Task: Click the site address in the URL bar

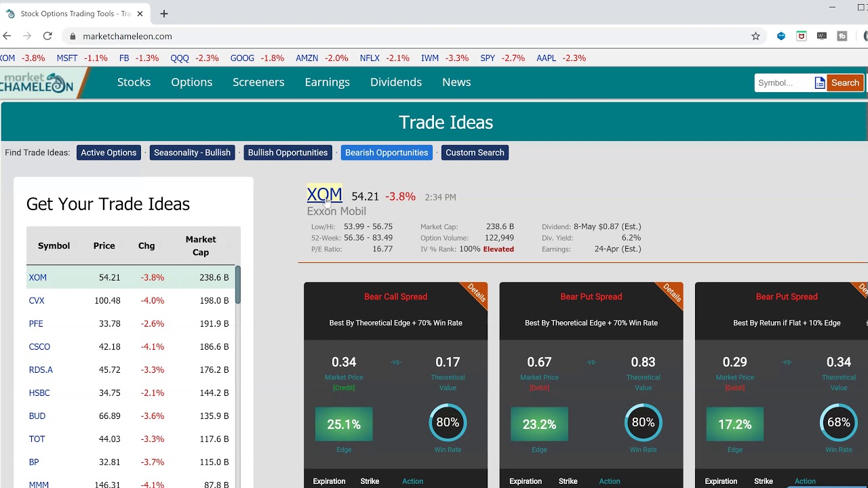Action: tap(127, 37)
